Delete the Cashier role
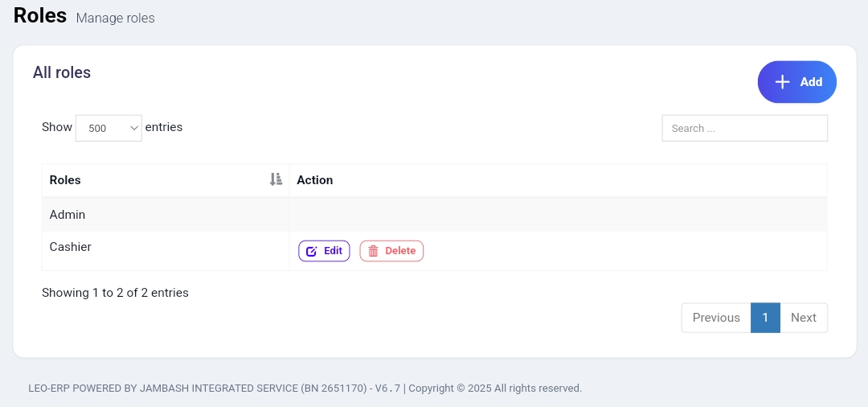The image size is (868, 407). 391,251
